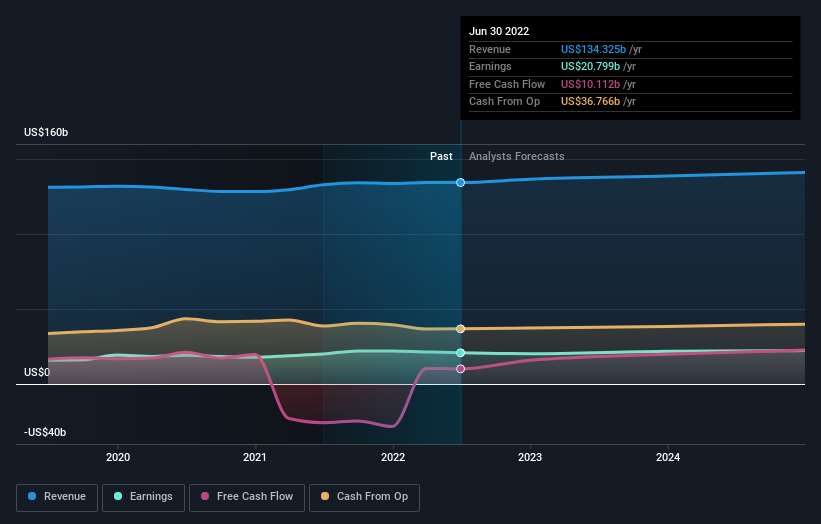This screenshot has width=821, height=524.
Task: Click the orange Cash From Op data point
Action: (460, 329)
